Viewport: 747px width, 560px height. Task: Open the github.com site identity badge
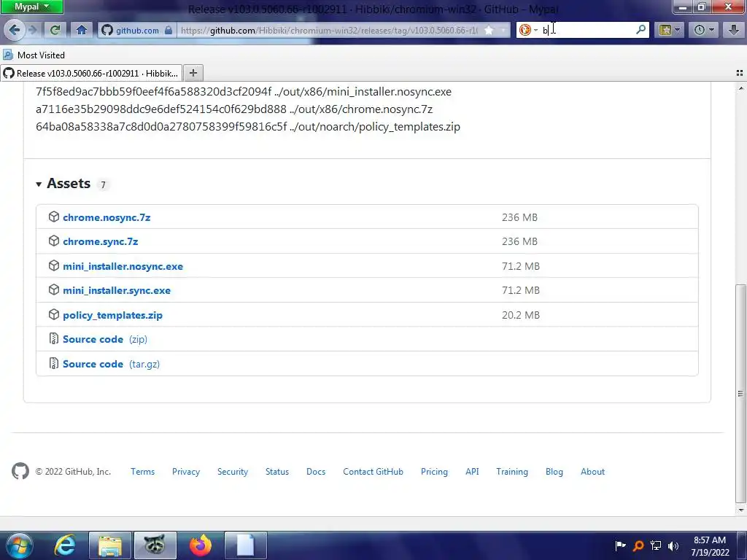136,30
